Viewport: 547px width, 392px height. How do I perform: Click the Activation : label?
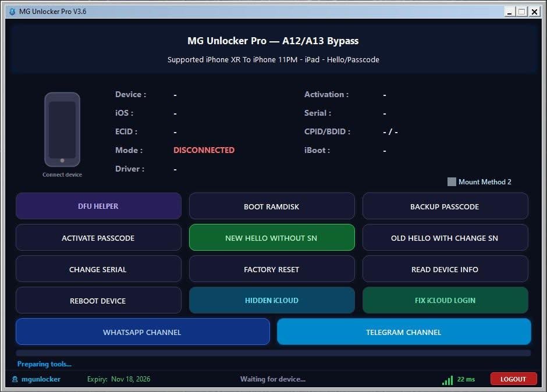tap(326, 95)
